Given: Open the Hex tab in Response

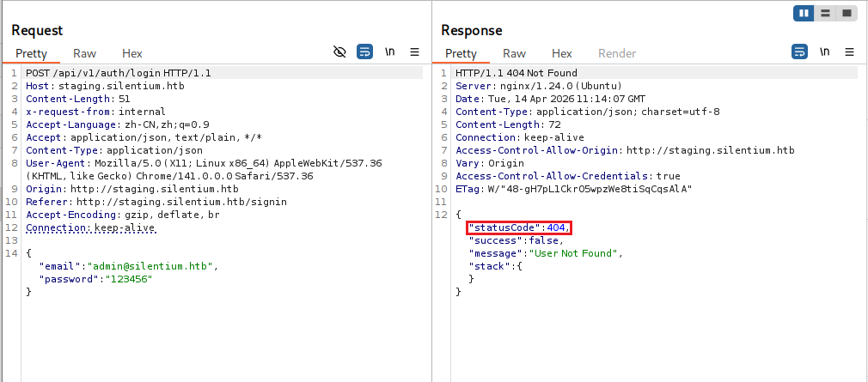Looking at the screenshot, I should click(x=562, y=53).
